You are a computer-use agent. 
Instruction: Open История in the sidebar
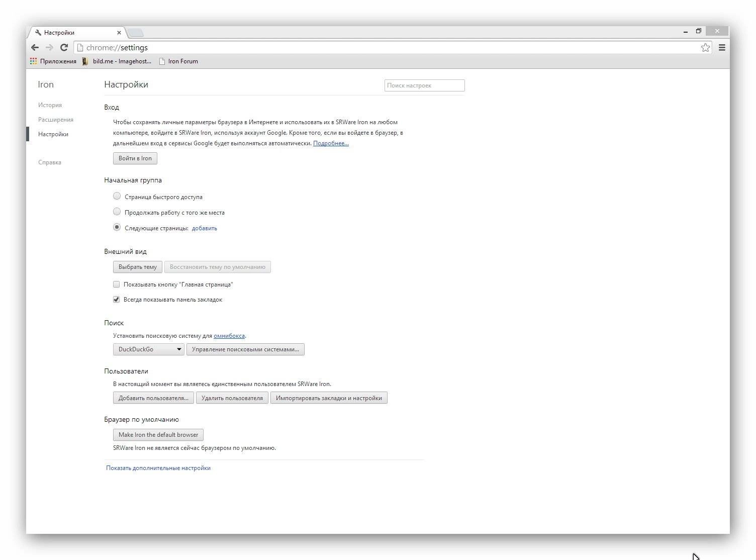pyautogui.click(x=50, y=105)
